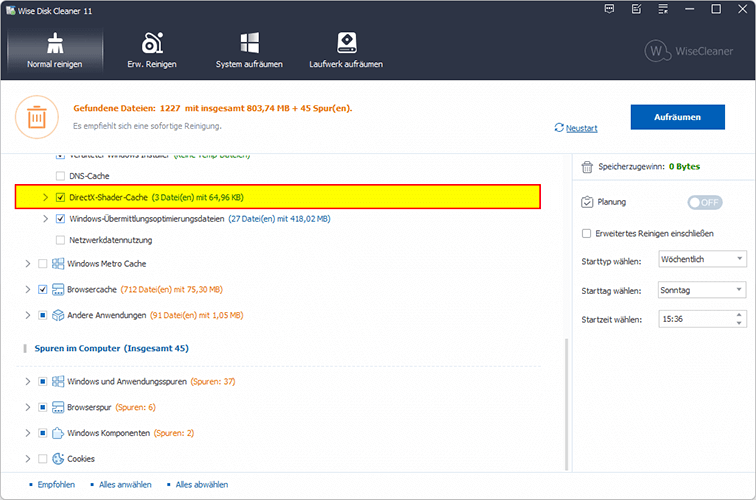Expand the Windows Metro Cache node
Image resolution: width=756 pixels, height=500 pixels.
[x=27, y=264]
